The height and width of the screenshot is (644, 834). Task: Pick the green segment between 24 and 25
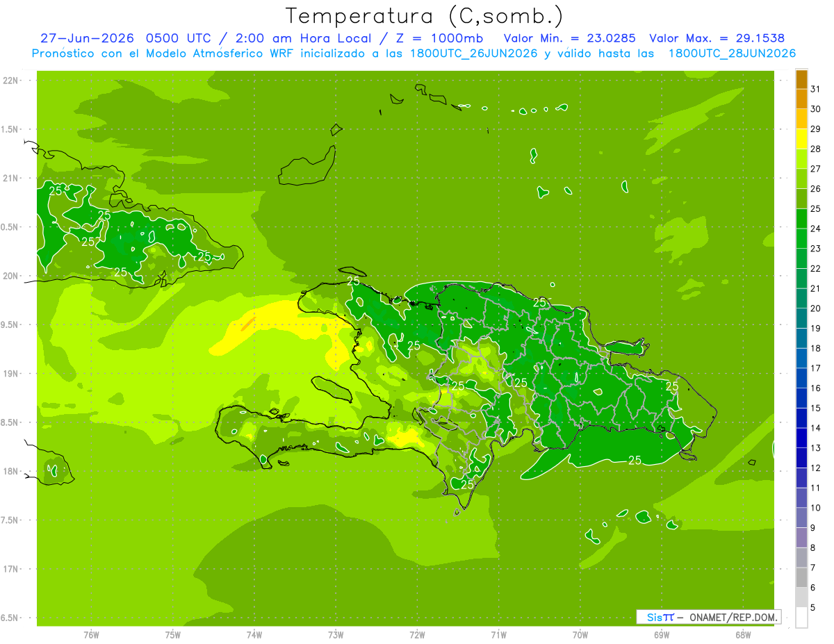(801, 219)
